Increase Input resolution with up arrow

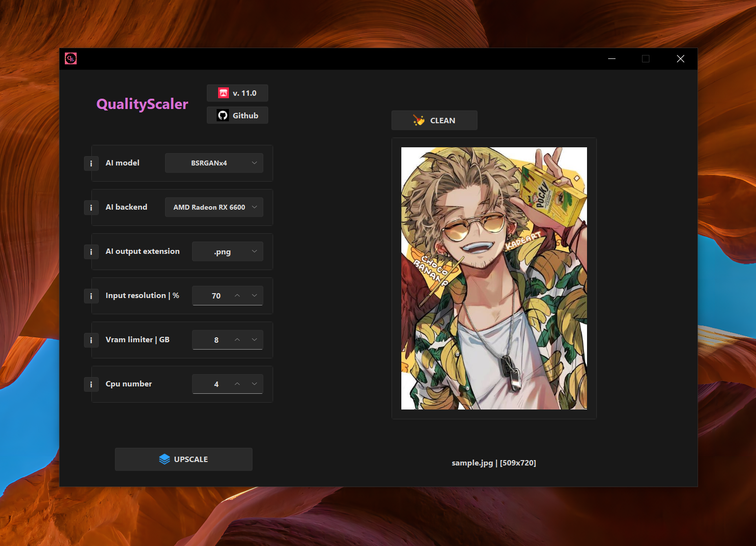pos(237,296)
